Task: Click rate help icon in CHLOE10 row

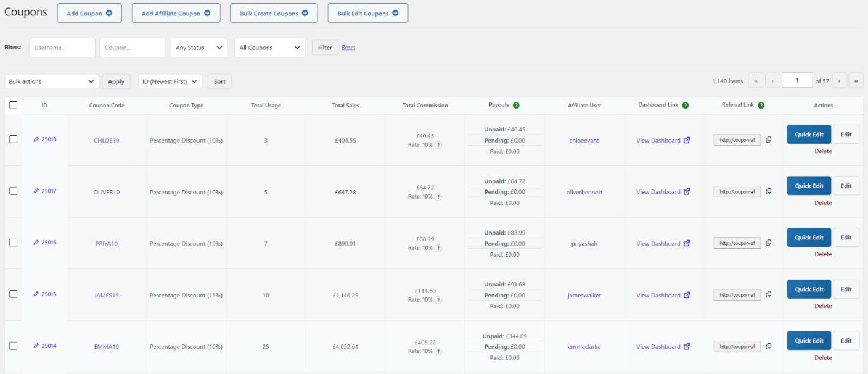Action: (x=438, y=145)
